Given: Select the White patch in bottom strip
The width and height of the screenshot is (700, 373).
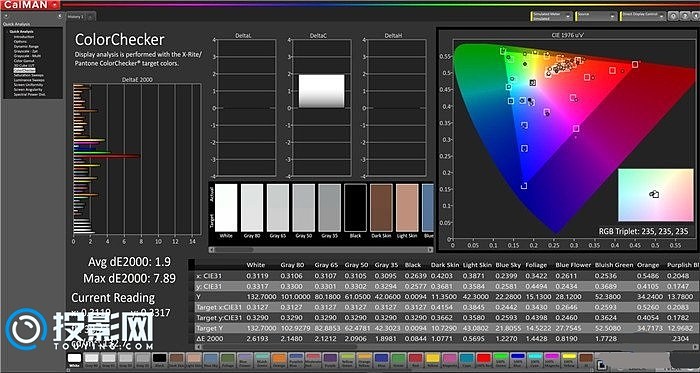Looking at the screenshot, I should [x=75, y=358].
